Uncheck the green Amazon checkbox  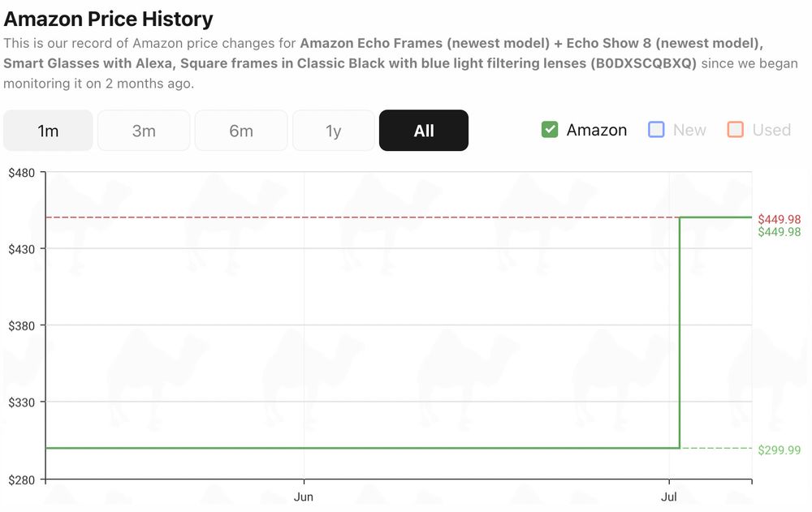click(550, 130)
